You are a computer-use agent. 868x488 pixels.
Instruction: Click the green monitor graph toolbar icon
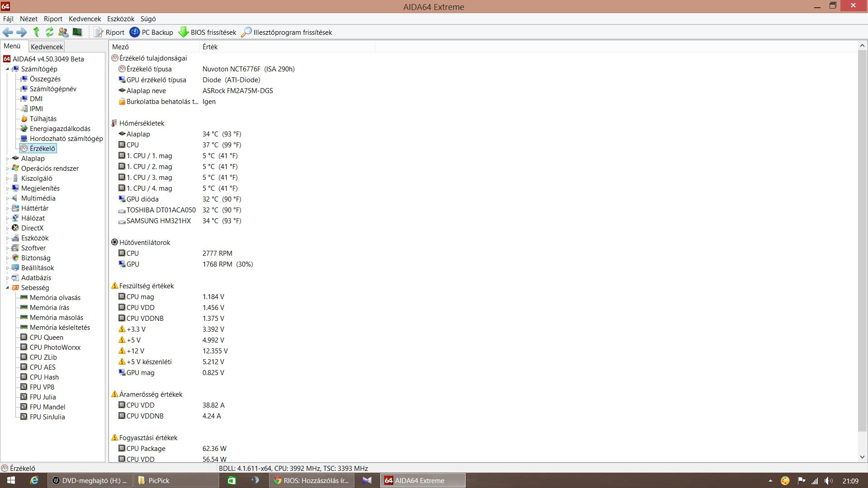(x=77, y=32)
